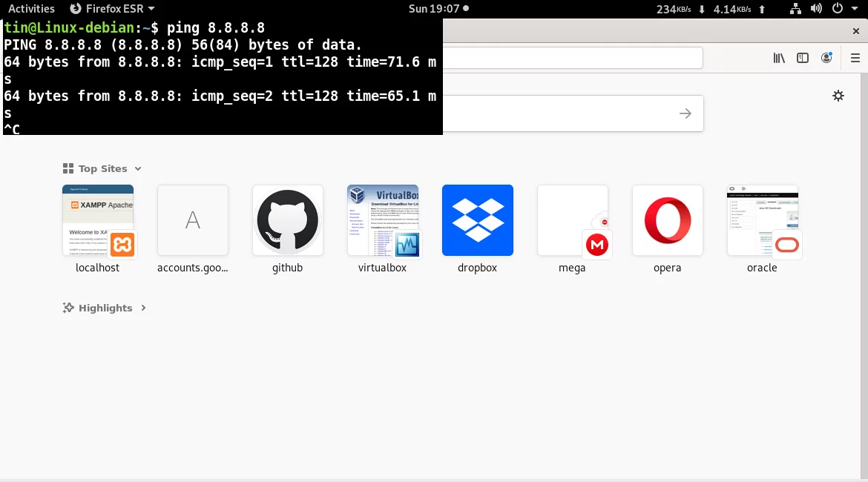Click the Top Sites heading text

pos(103,169)
